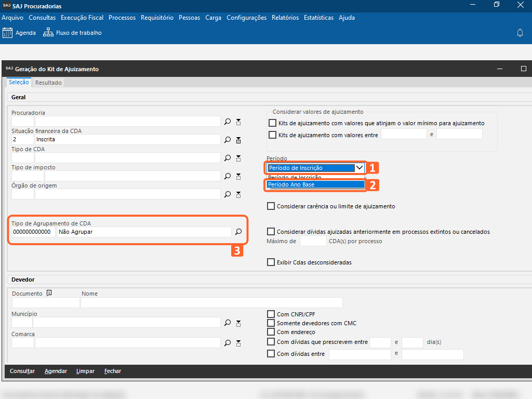Image resolution: width=532 pixels, height=399 pixels.
Task: Enable Considerar carência ou limite de ajuizamento
Action: (x=271, y=206)
